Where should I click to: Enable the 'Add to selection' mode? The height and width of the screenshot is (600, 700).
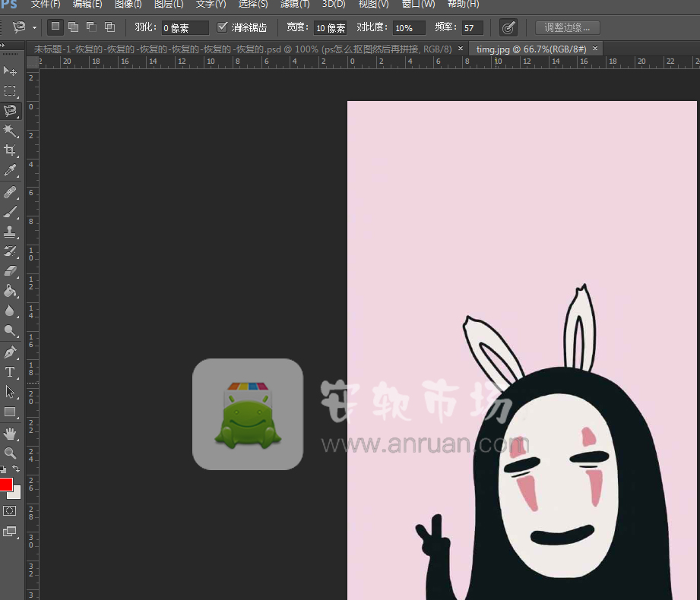73,27
